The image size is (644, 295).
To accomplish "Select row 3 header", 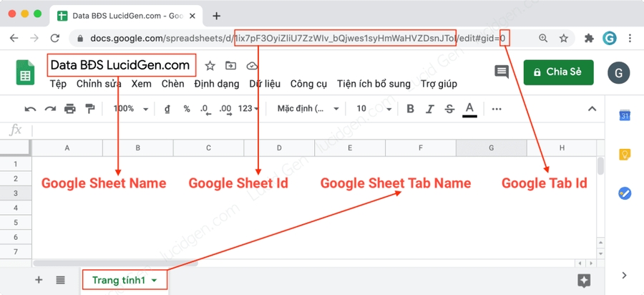I will tap(16, 193).
